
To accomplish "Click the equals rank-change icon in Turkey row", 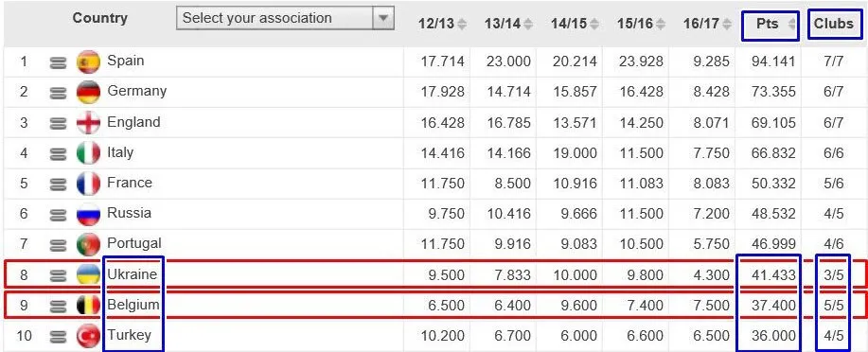I will click(57, 337).
